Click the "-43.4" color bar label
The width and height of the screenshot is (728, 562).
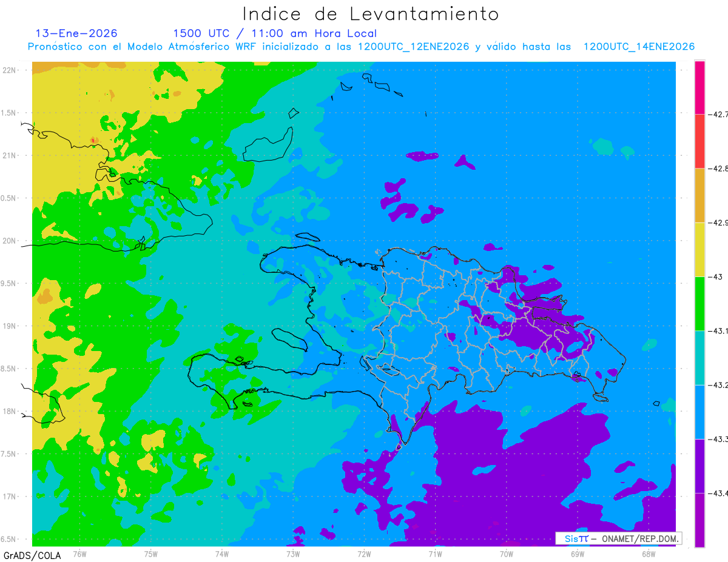(718, 493)
